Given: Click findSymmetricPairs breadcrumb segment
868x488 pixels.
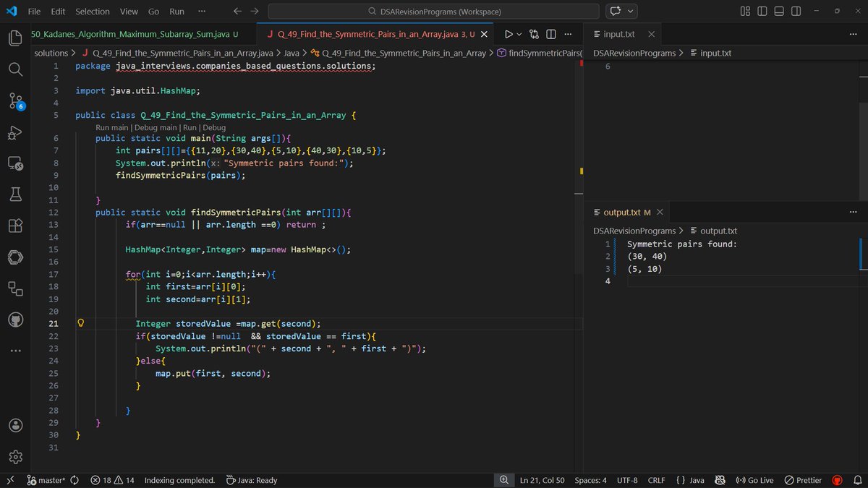Looking at the screenshot, I should click(540, 53).
